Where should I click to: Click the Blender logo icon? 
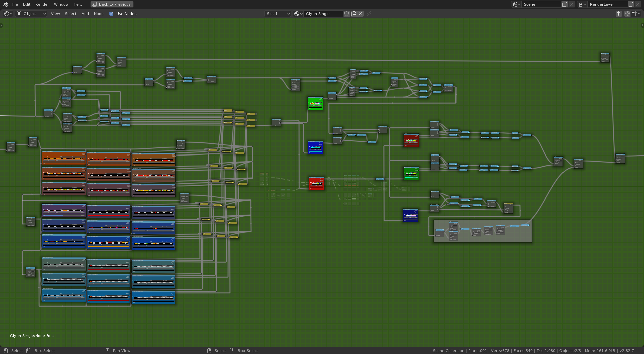pyautogui.click(x=6, y=4)
